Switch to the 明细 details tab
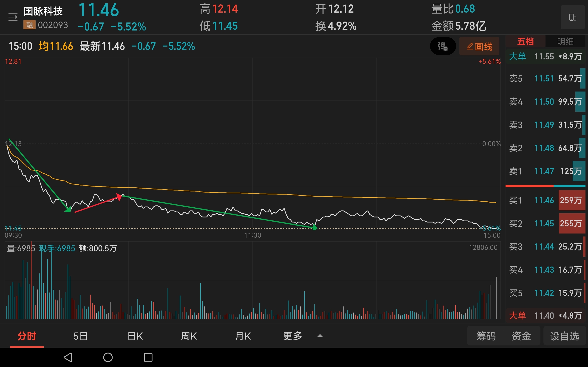This screenshot has width=588, height=367. (x=565, y=42)
